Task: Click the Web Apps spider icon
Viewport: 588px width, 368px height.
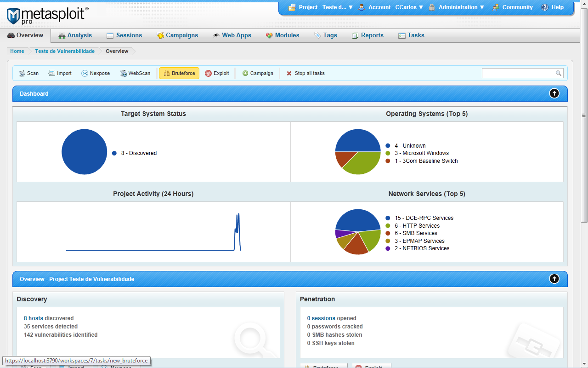Action: 216,35
